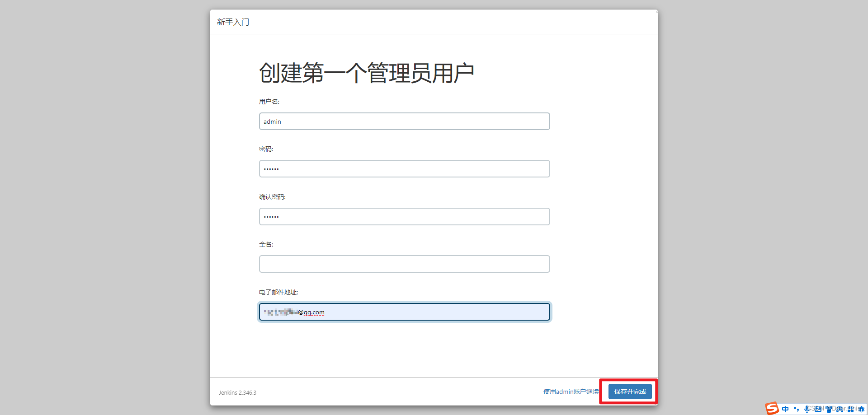Click the Jenkins 2.346.3 version text
This screenshot has width=868, height=415.
click(x=237, y=393)
